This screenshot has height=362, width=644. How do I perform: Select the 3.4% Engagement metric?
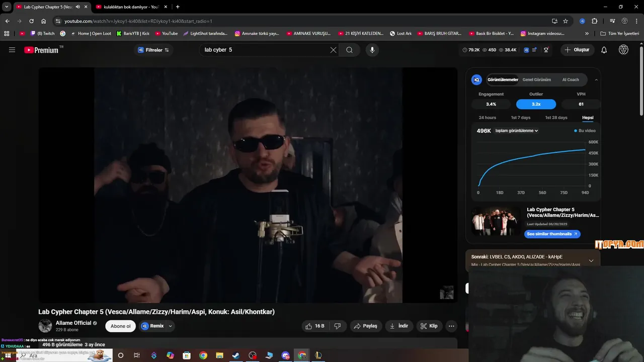491,104
